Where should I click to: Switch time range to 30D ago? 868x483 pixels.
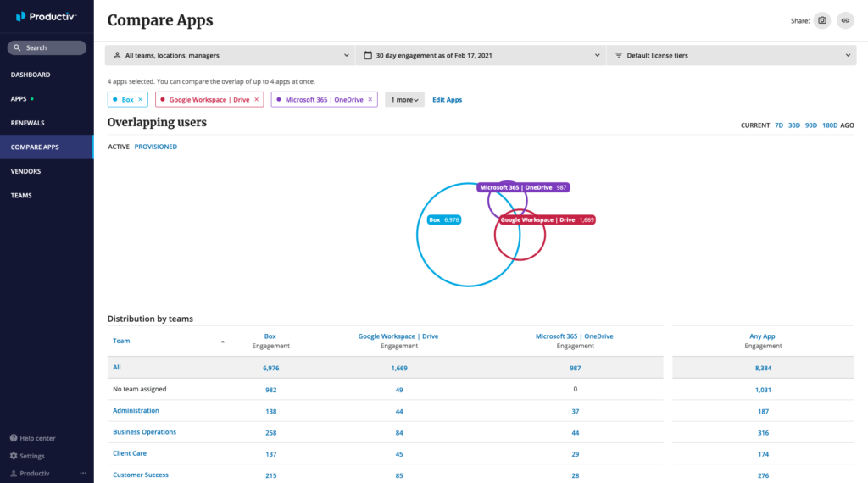coord(794,125)
